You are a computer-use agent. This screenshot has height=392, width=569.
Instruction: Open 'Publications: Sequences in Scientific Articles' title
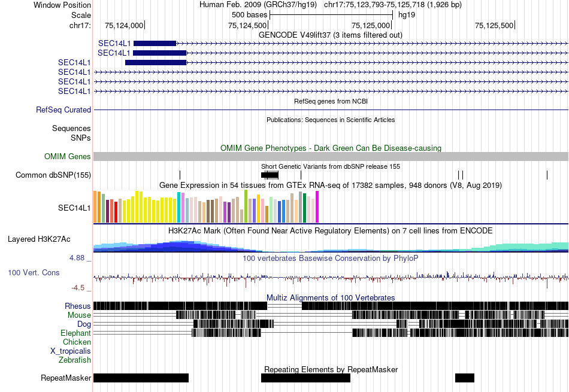click(x=331, y=120)
